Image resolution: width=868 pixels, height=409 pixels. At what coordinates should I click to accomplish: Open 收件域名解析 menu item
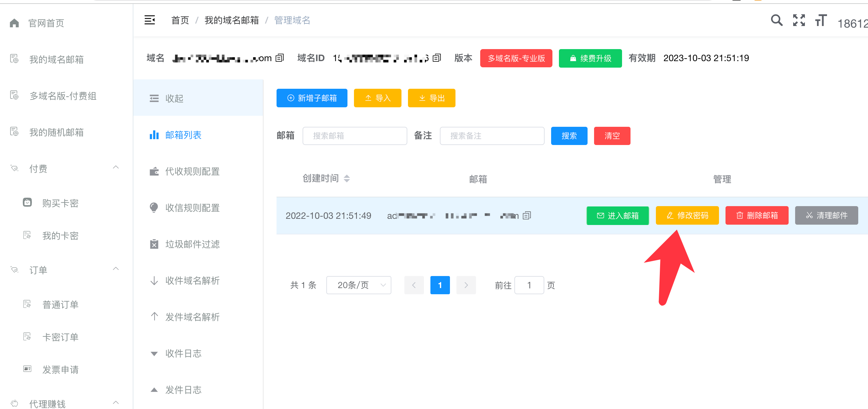pyautogui.click(x=198, y=280)
